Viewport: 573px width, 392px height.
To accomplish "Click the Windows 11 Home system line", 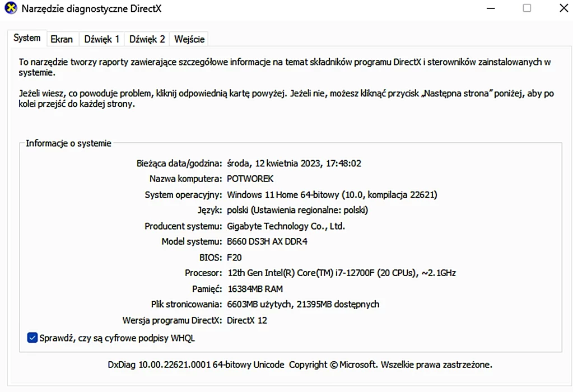I will (332, 194).
